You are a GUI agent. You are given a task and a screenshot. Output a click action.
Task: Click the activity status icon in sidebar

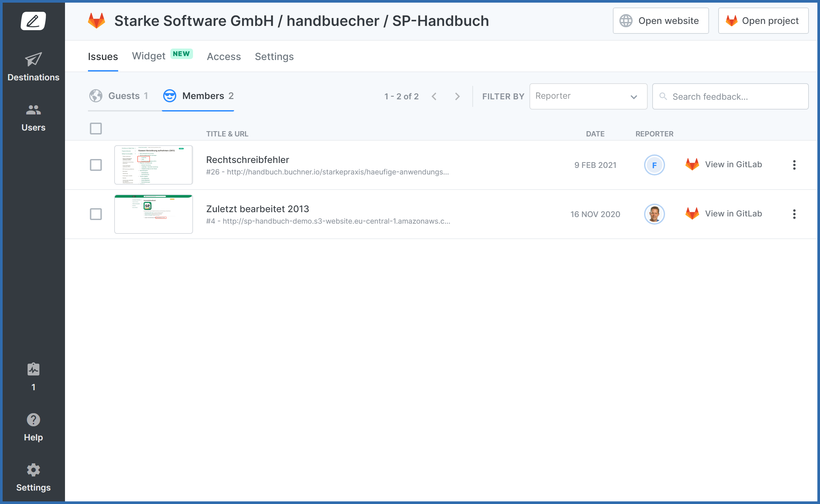tap(33, 369)
